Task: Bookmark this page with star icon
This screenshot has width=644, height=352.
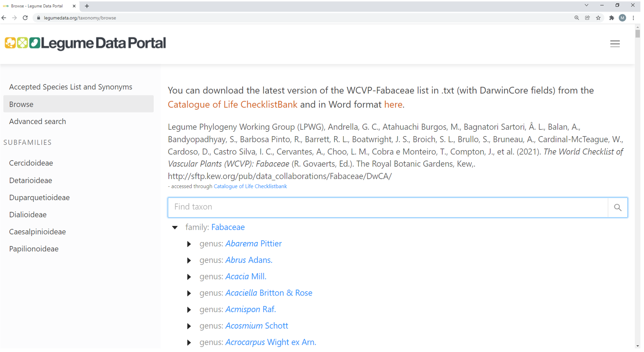Action: tap(598, 18)
